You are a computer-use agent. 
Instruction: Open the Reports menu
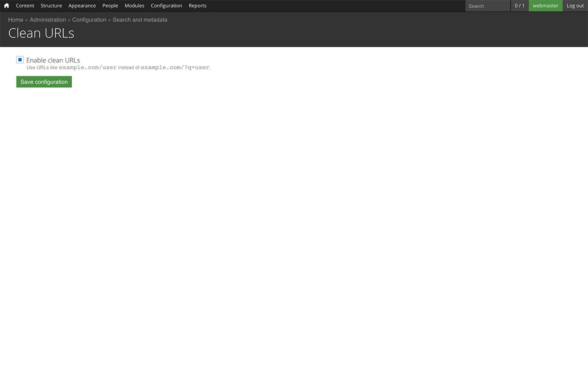pyautogui.click(x=197, y=6)
